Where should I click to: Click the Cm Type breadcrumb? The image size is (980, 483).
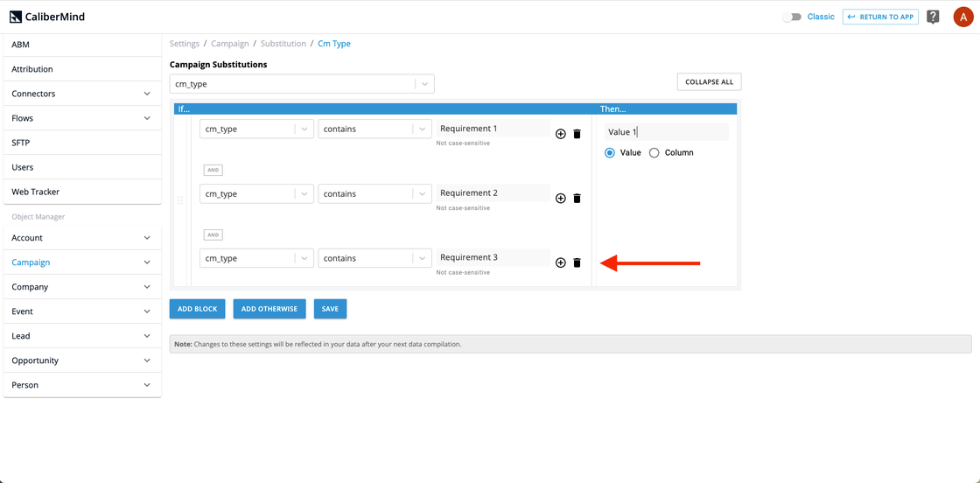tap(334, 44)
